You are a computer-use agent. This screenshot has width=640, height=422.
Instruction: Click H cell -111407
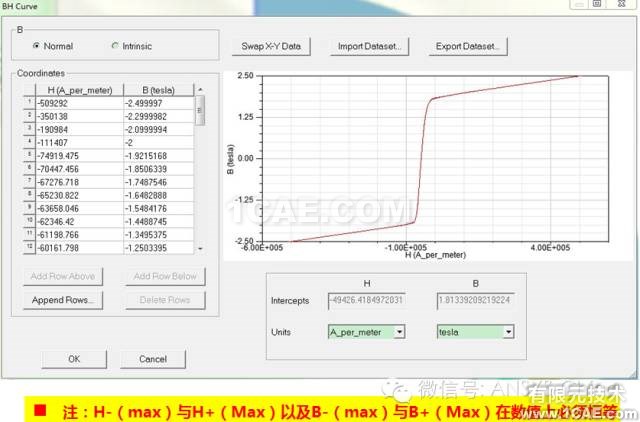click(80, 142)
